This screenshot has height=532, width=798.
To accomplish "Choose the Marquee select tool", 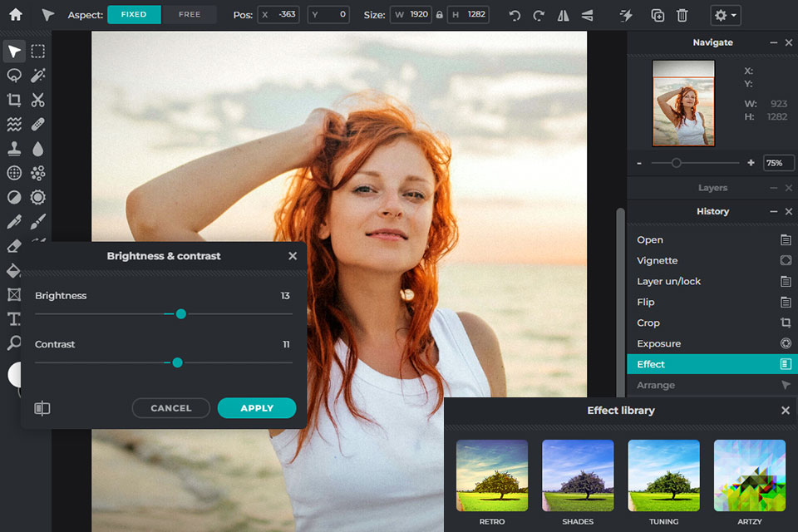I will 38,52.
